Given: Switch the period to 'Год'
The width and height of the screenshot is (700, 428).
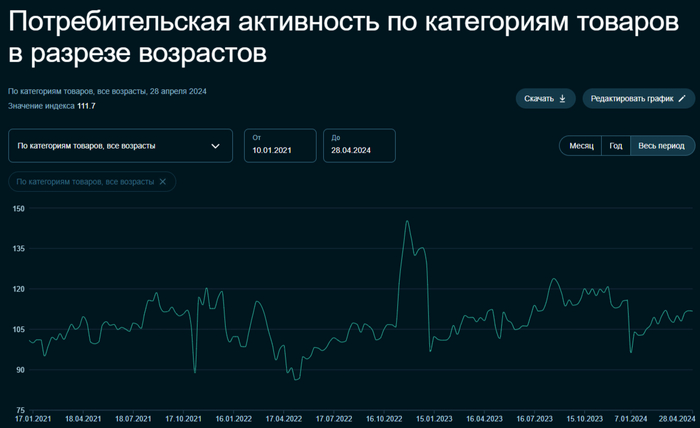Looking at the screenshot, I should [616, 146].
